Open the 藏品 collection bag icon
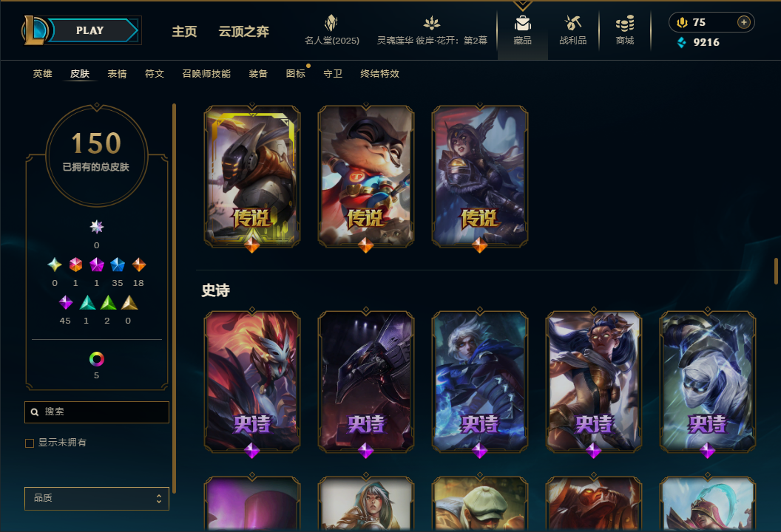This screenshot has height=532, width=781. (522, 23)
